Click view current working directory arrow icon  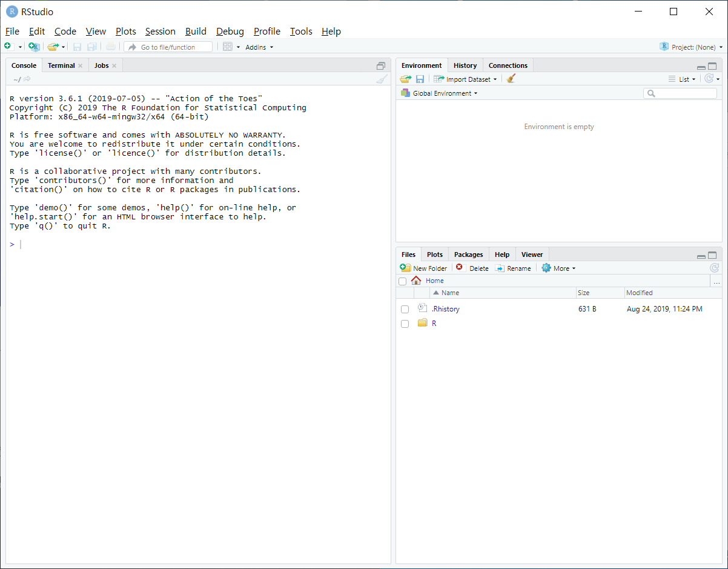click(x=27, y=79)
